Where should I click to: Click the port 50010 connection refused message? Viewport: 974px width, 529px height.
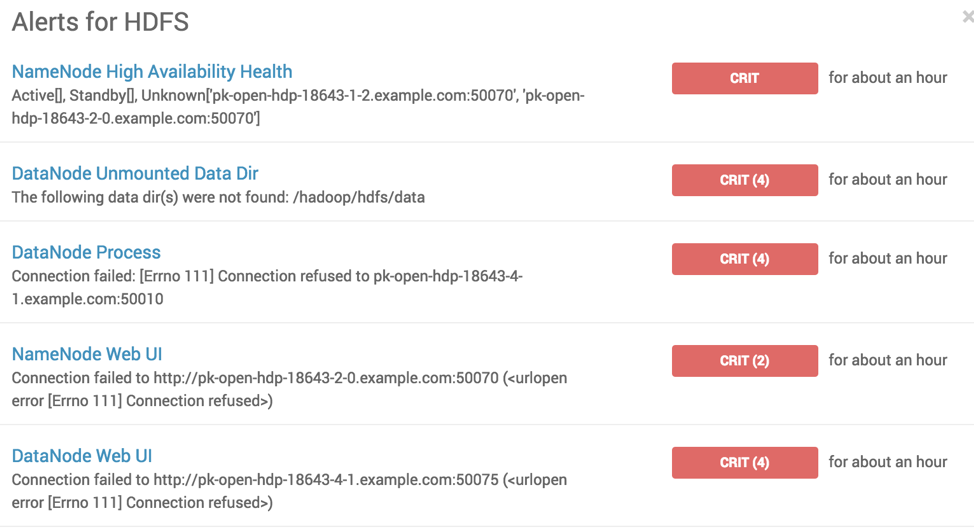(267, 287)
